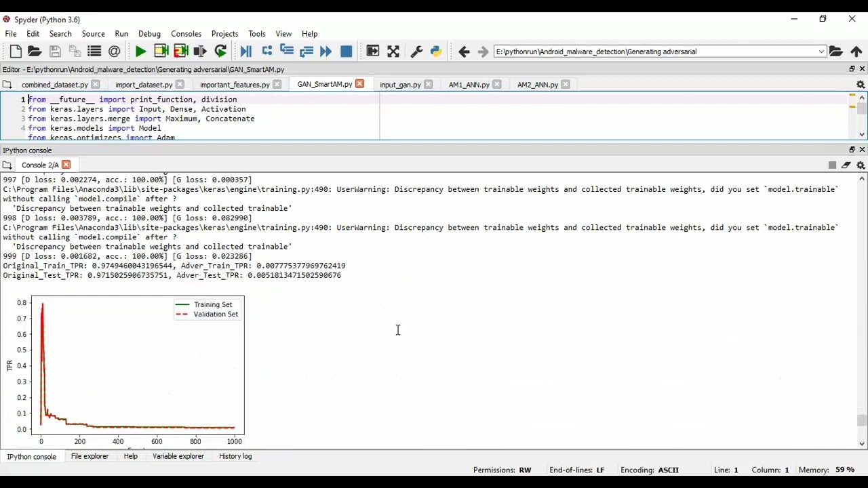Browse for a working directory
The image size is (868, 488).
coord(836,52)
